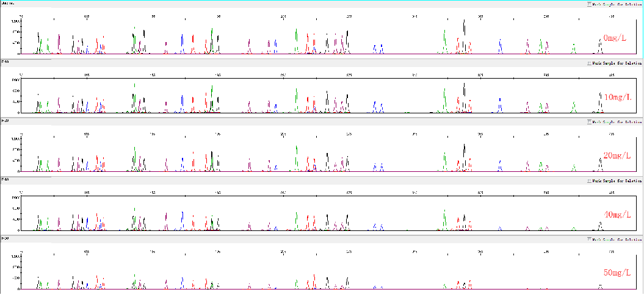Click the tallest black peak in 20mg/L electropherogram

(x=464, y=157)
